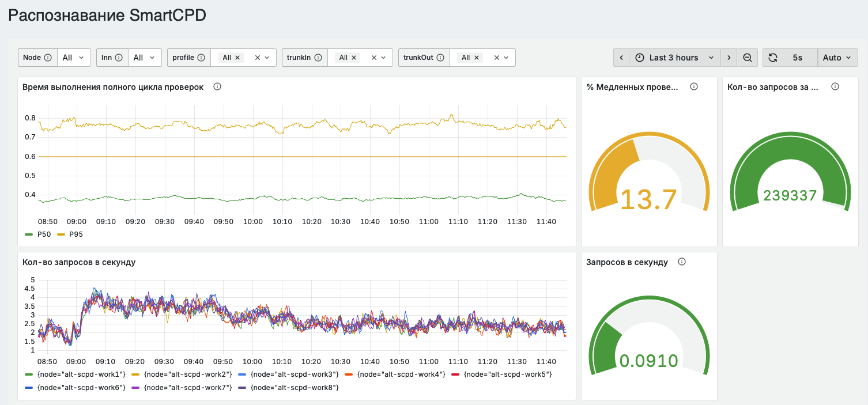This screenshot has height=405, width=868.
Task: Open info icon of 'Запросов в секунду' gauge panel
Action: coord(682,262)
